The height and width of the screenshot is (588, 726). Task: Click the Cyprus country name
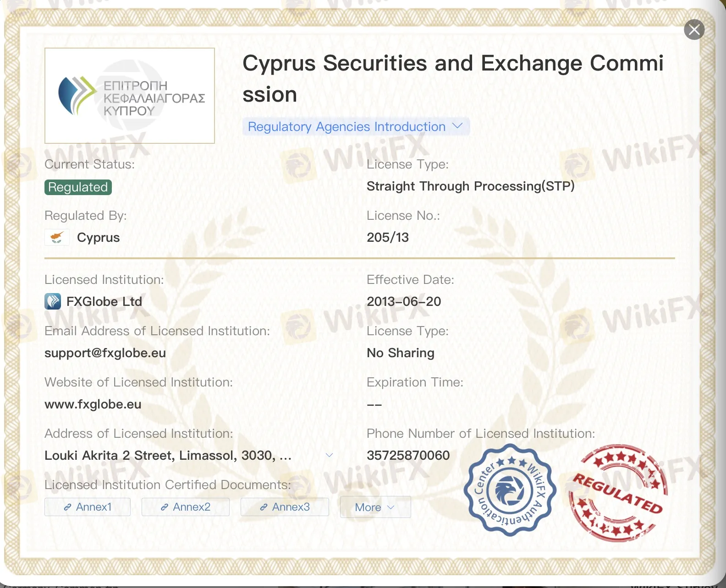pos(98,237)
